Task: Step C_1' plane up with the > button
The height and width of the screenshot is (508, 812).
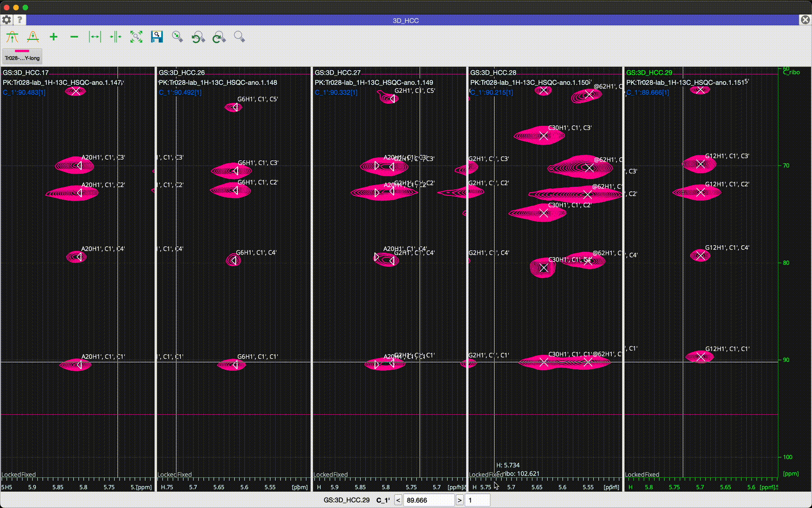Action: click(x=460, y=500)
